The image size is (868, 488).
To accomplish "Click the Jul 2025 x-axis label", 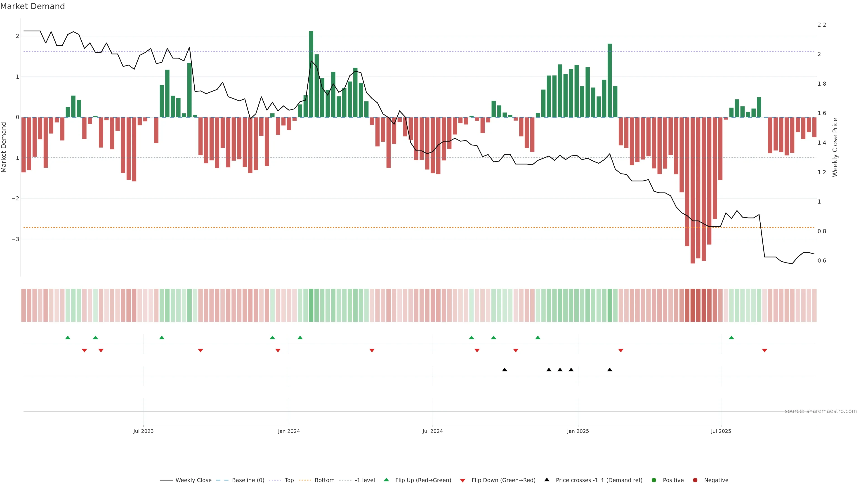I will tap(721, 432).
